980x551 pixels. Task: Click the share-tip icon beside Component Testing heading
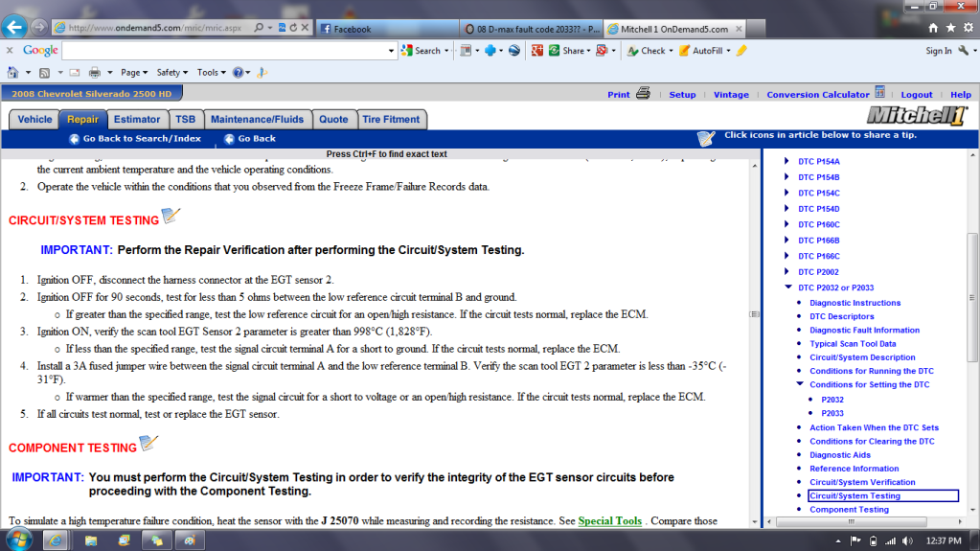tap(148, 444)
